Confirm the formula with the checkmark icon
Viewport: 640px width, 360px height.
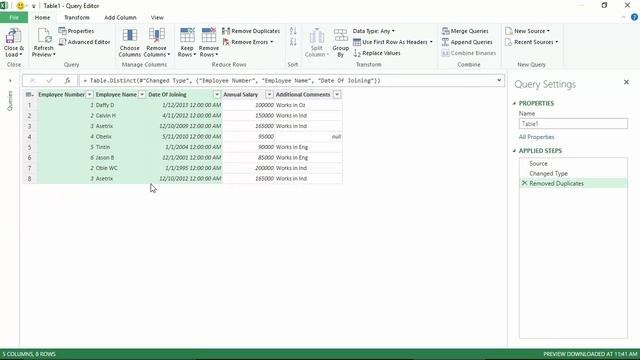click(x=49, y=80)
